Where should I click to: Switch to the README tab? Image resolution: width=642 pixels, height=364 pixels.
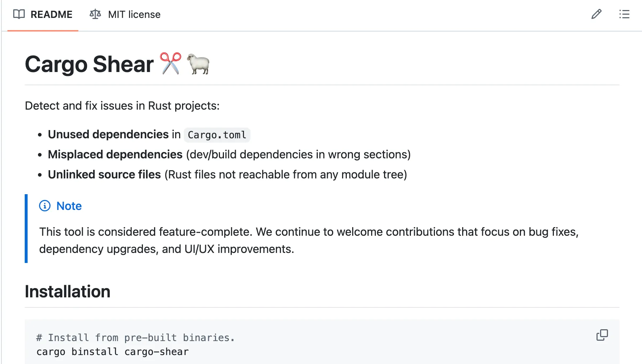52,14
